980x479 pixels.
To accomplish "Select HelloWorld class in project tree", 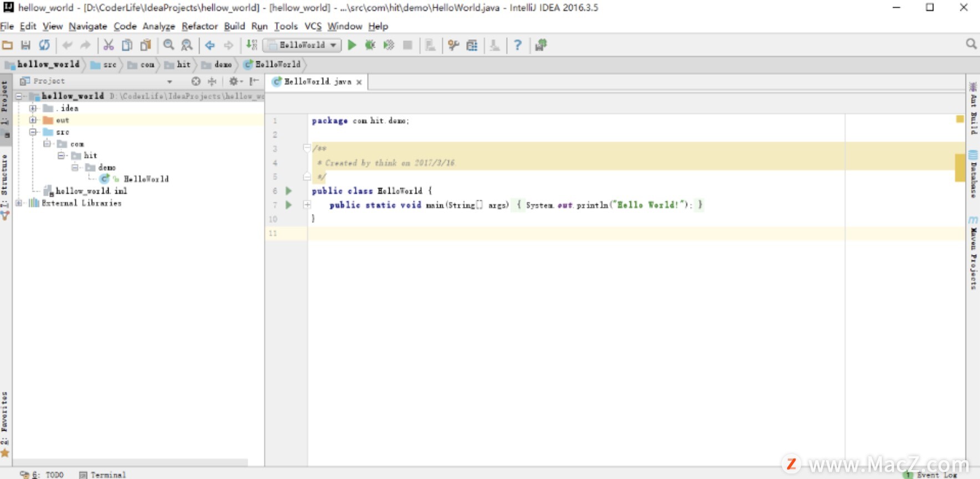I will pyautogui.click(x=134, y=179).
